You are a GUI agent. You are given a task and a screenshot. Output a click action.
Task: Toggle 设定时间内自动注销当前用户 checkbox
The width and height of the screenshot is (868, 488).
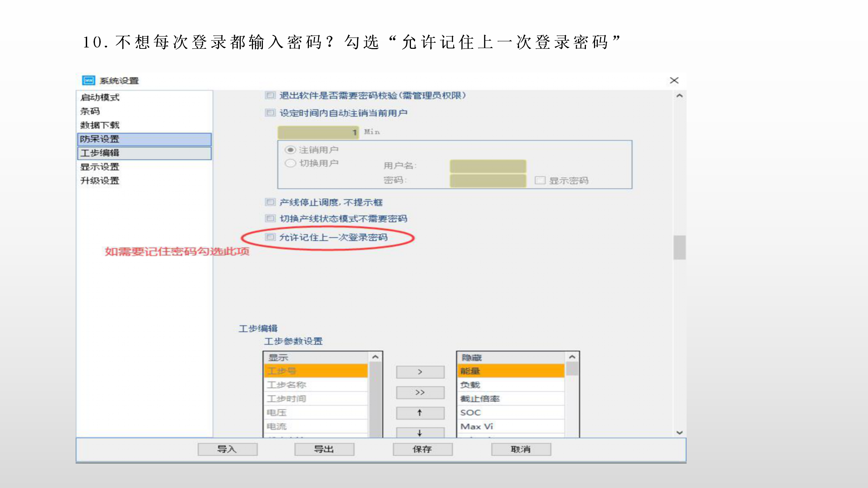[x=270, y=113]
